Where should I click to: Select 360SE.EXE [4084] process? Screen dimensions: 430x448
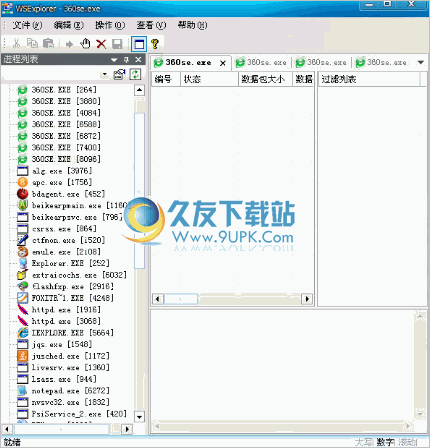[x=66, y=113]
